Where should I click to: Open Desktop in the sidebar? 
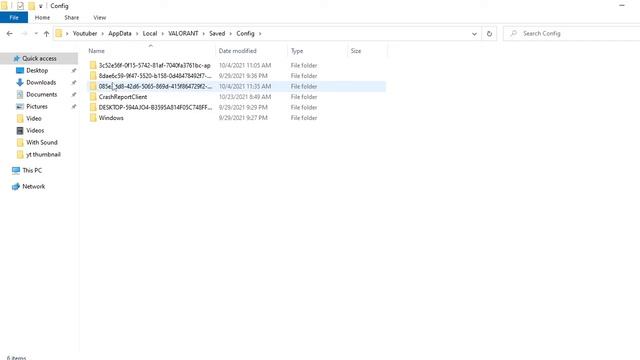pyautogui.click(x=37, y=71)
